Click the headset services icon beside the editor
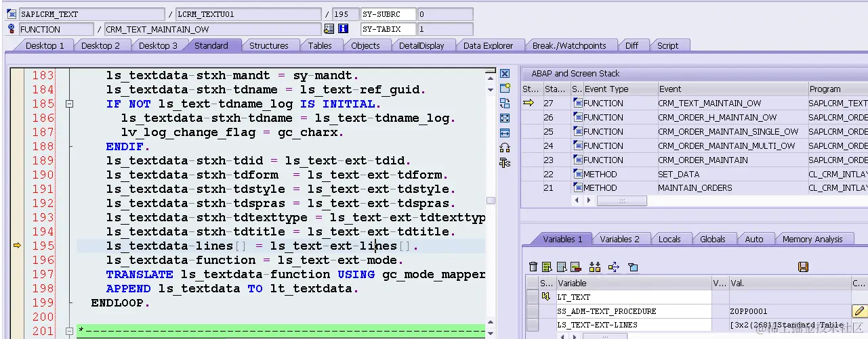 [x=505, y=148]
